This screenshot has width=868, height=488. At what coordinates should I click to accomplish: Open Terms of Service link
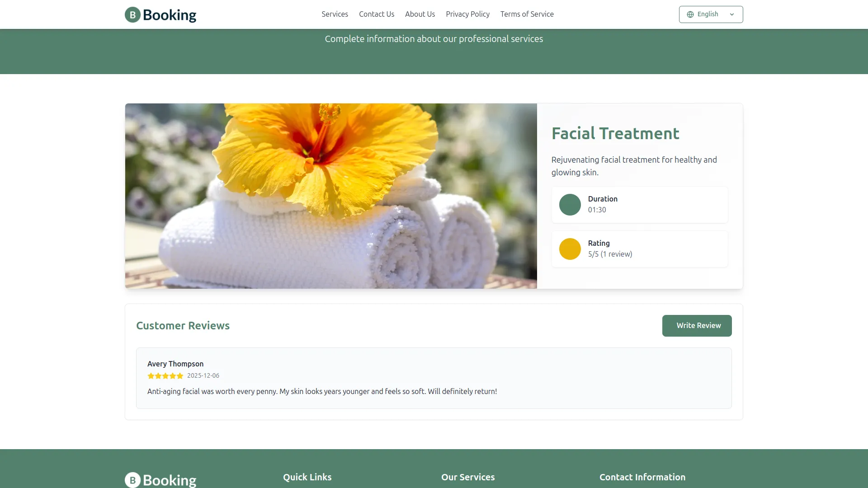(527, 14)
